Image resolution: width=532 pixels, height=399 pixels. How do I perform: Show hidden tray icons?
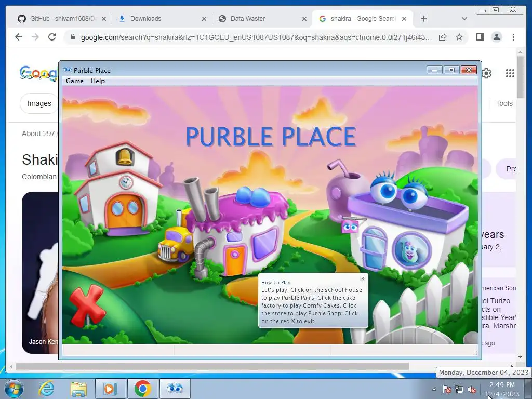pyautogui.click(x=434, y=389)
